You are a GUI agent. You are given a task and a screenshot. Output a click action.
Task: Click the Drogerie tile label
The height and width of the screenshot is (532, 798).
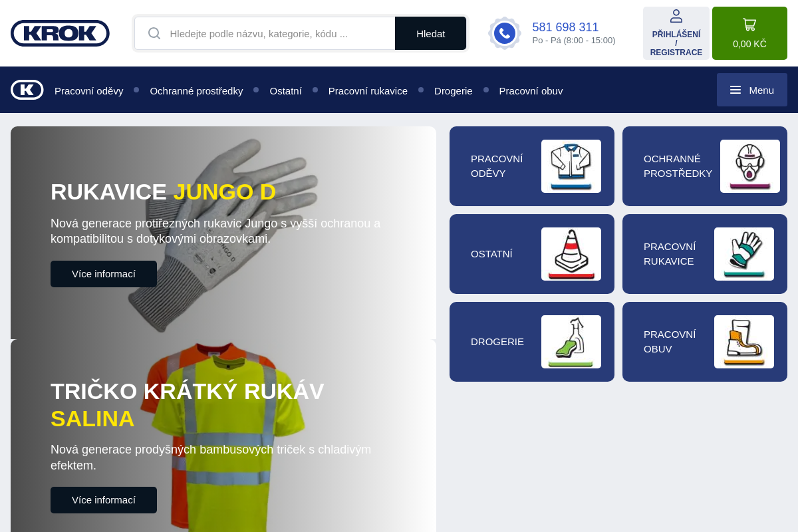pyautogui.click(x=497, y=342)
